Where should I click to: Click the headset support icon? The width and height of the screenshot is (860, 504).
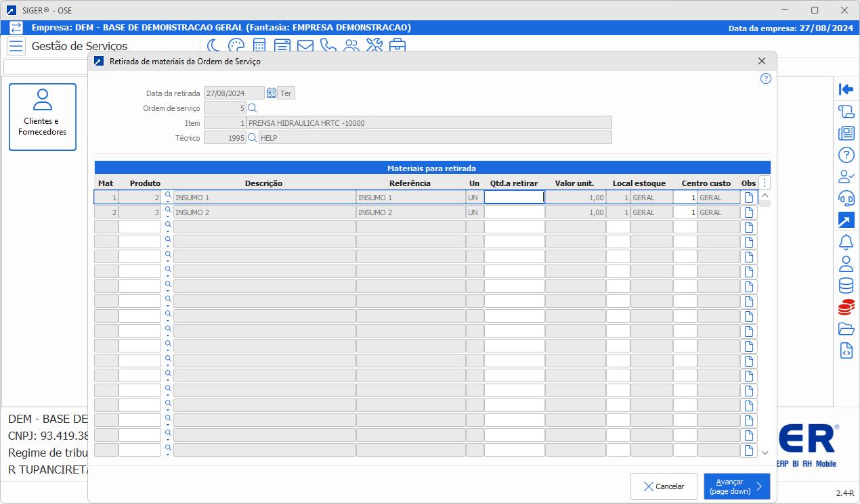tap(846, 198)
